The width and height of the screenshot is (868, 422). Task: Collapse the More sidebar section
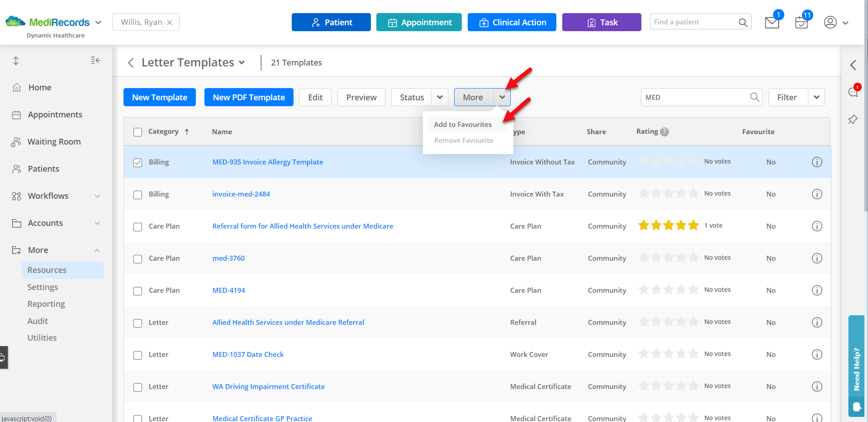(x=97, y=250)
